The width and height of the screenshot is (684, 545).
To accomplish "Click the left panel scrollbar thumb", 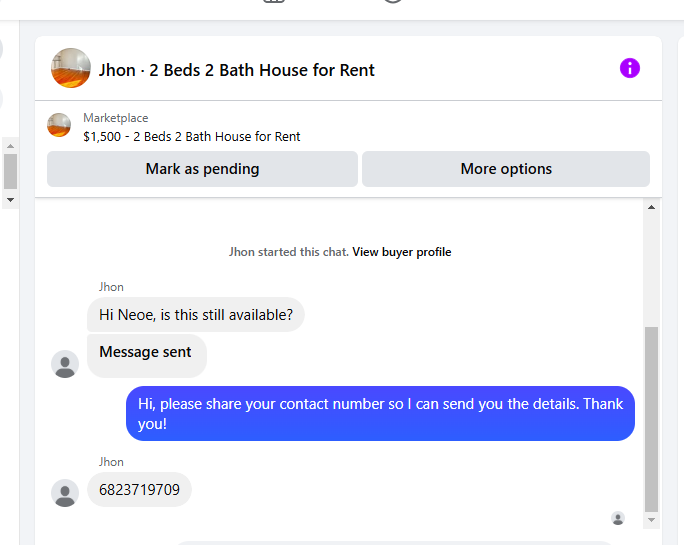I will tap(10, 171).
